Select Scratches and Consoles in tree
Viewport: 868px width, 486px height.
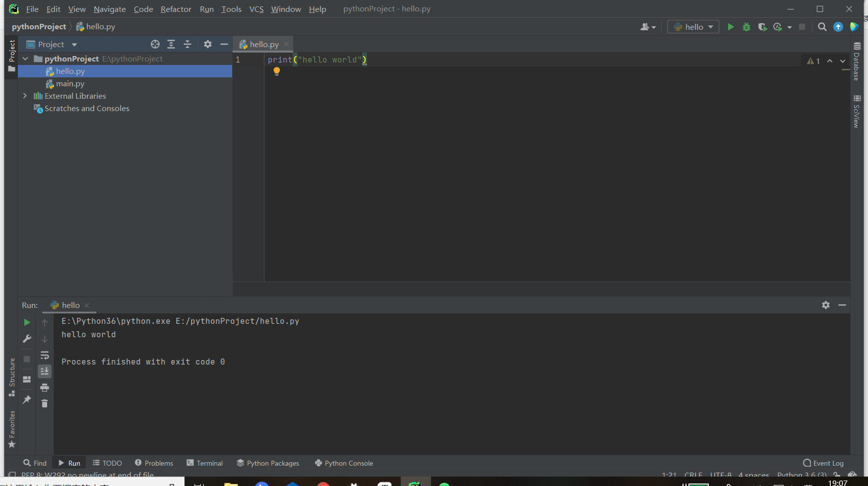[x=87, y=108]
